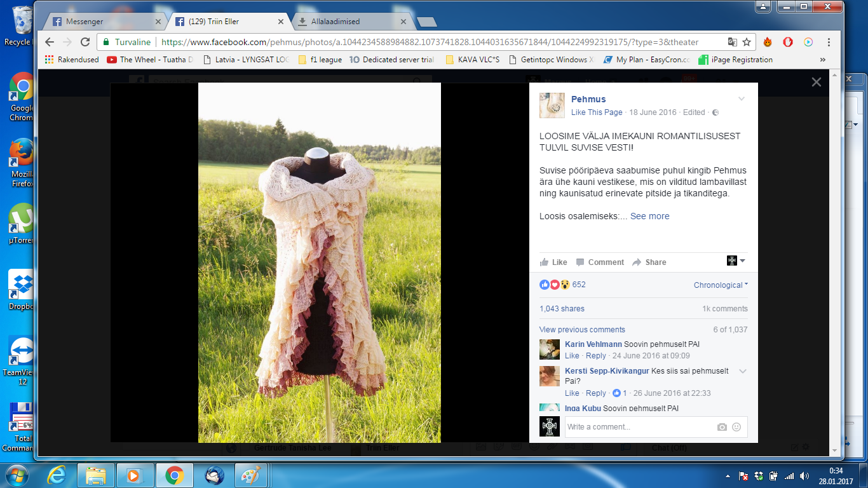
Task: Expand the hidden bookmarks overflow chevron
Action: (823, 60)
